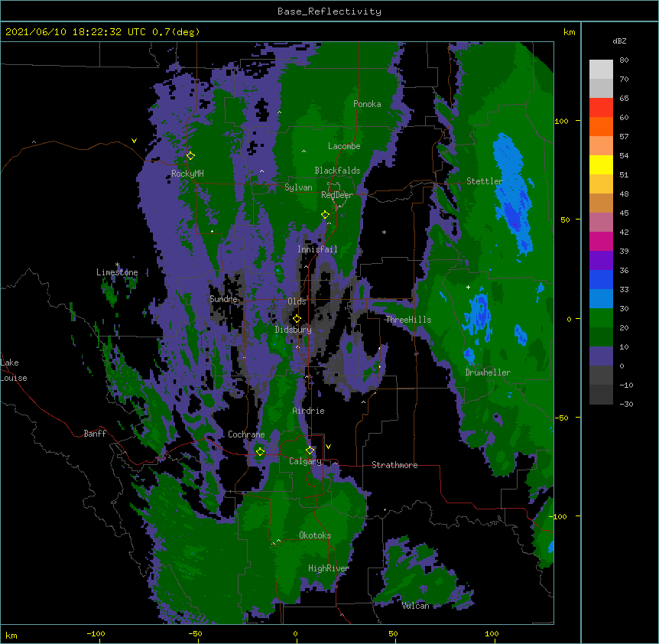The image size is (659, 644).
Task: Select the Didsbury label
Action: [294, 330]
